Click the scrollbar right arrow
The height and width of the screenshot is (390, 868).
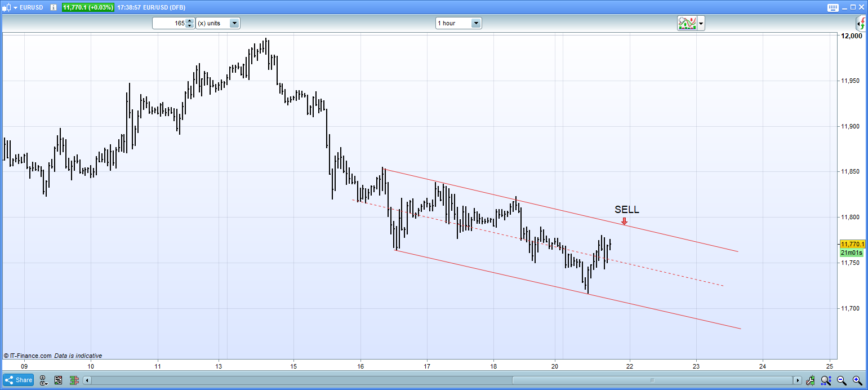[798, 380]
